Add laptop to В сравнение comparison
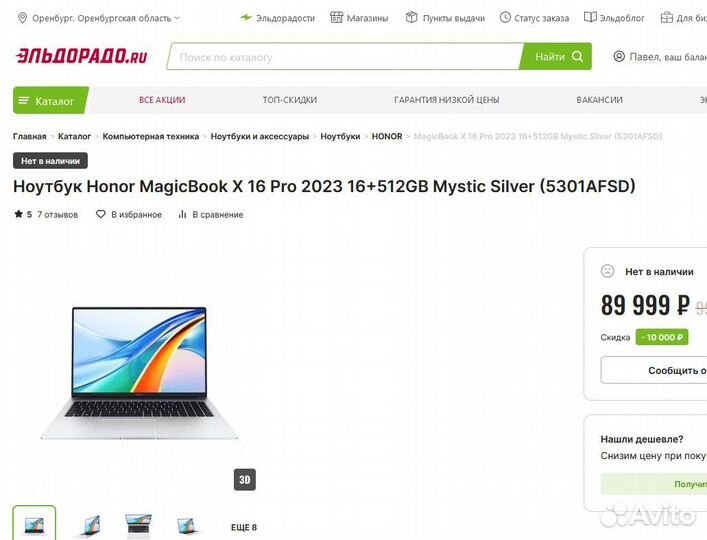Viewport: 707px width, 540px height. [211, 215]
